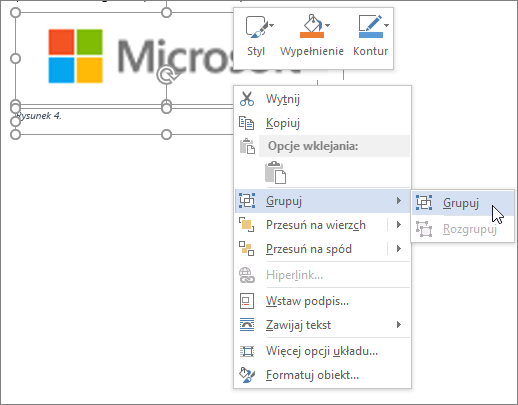
Task: Click the Formatuj obiekt paint icon
Action: [247, 375]
